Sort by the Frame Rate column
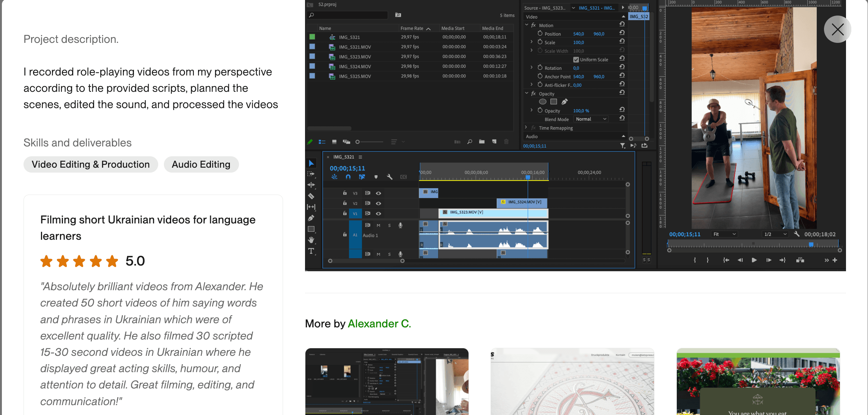868x415 pixels. click(412, 28)
